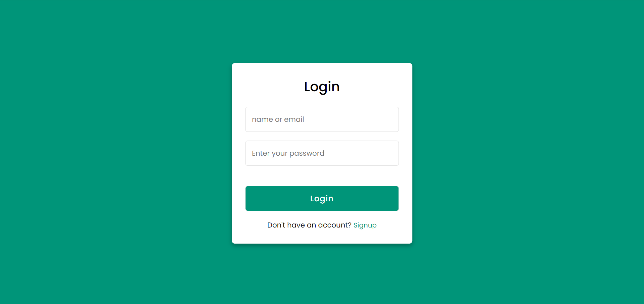Click the right edge of the green Login button
The image size is (644, 304).
[395, 198]
